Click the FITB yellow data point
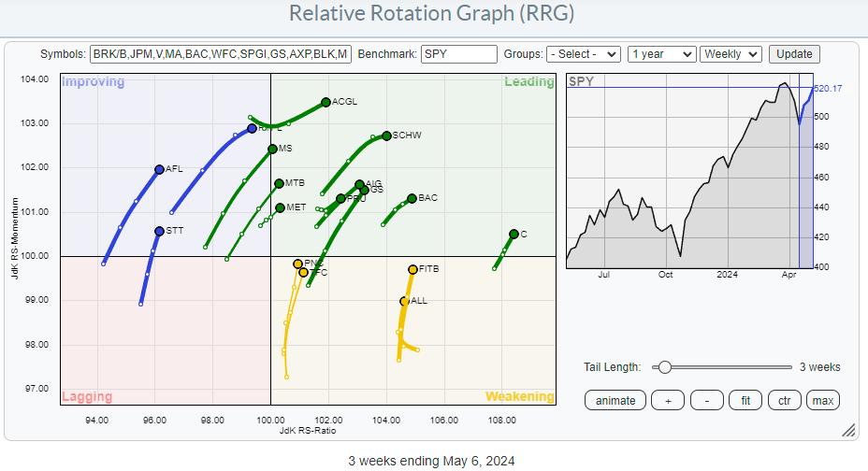 point(412,269)
